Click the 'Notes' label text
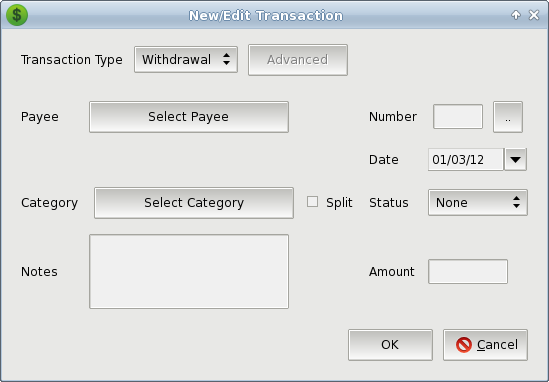Image resolution: width=549 pixels, height=382 pixels. pyautogui.click(x=39, y=272)
